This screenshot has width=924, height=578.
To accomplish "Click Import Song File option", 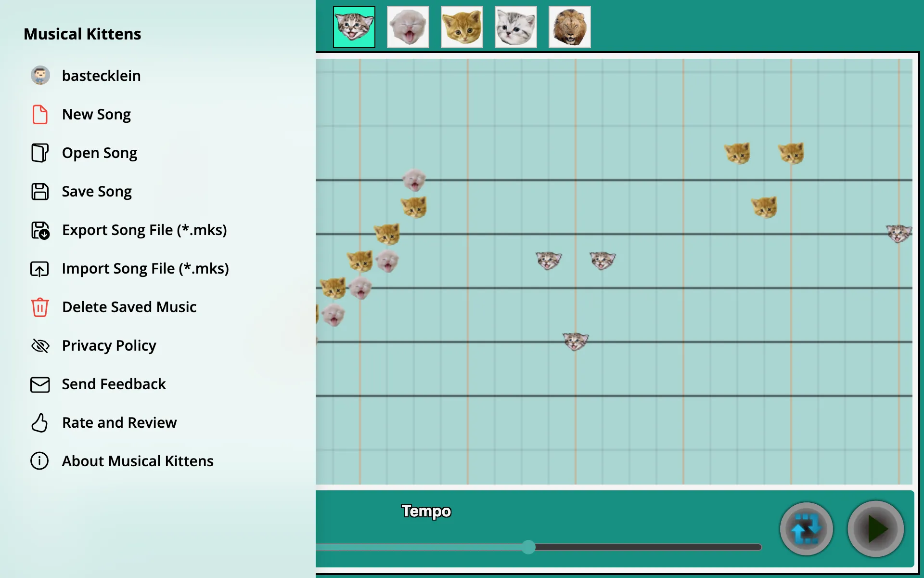I will tap(145, 268).
